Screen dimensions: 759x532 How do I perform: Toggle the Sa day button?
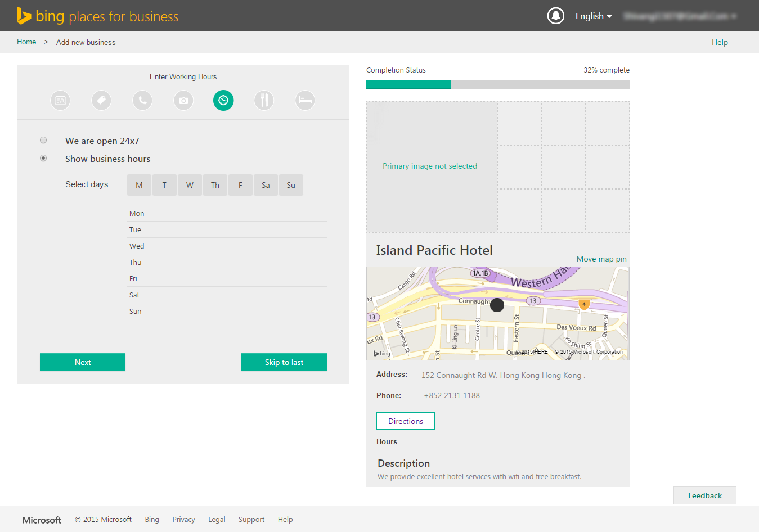(x=266, y=185)
